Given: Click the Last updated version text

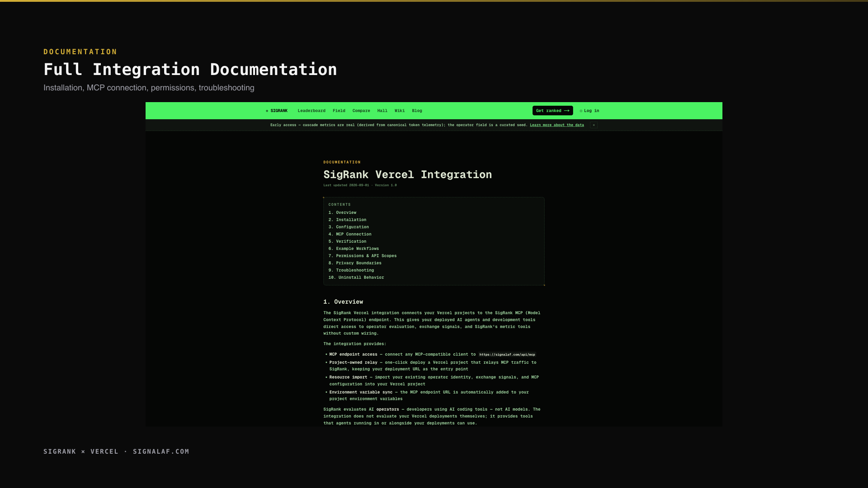Looking at the screenshot, I should (x=360, y=185).
